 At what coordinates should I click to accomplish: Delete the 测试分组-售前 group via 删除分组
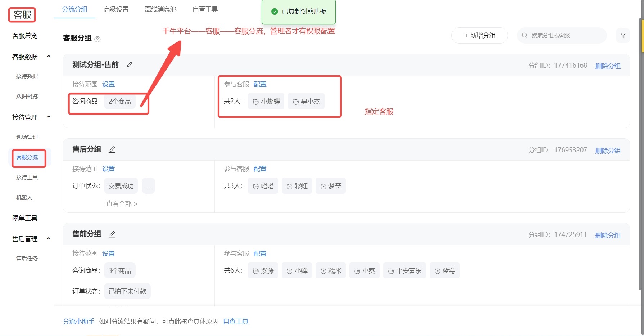click(608, 66)
